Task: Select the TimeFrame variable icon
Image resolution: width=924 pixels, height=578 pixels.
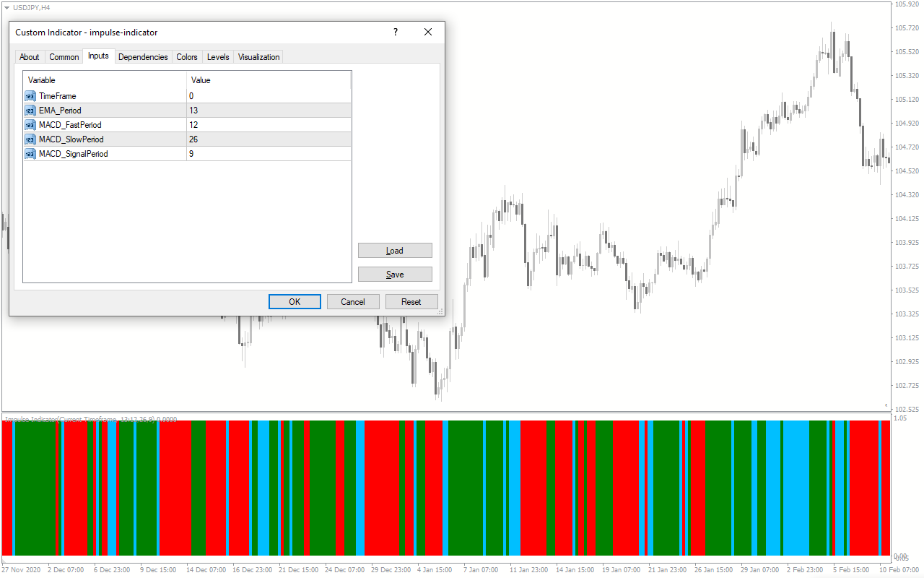Action: (x=30, y=96)
